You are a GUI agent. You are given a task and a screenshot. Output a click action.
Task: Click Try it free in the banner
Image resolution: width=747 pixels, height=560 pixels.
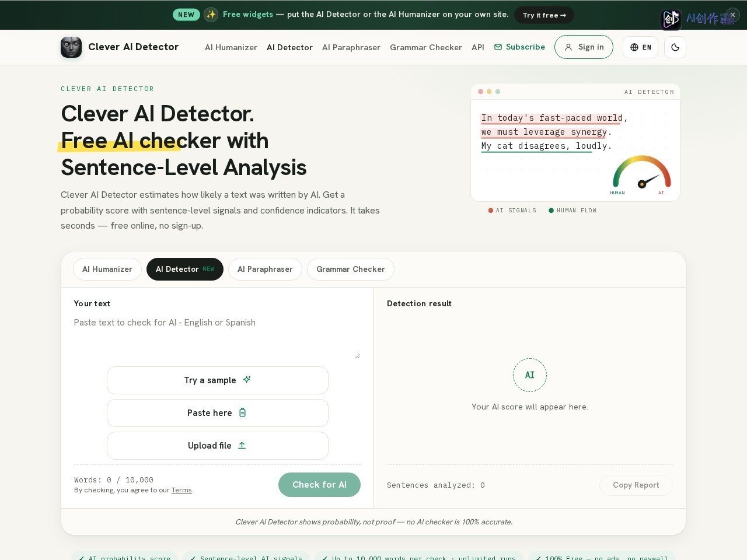(x=544, y=15)
